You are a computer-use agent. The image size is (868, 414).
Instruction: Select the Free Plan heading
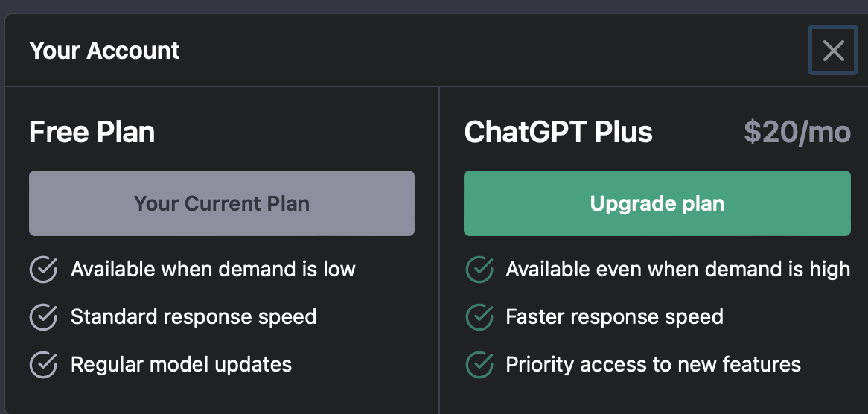coord(92,133)
